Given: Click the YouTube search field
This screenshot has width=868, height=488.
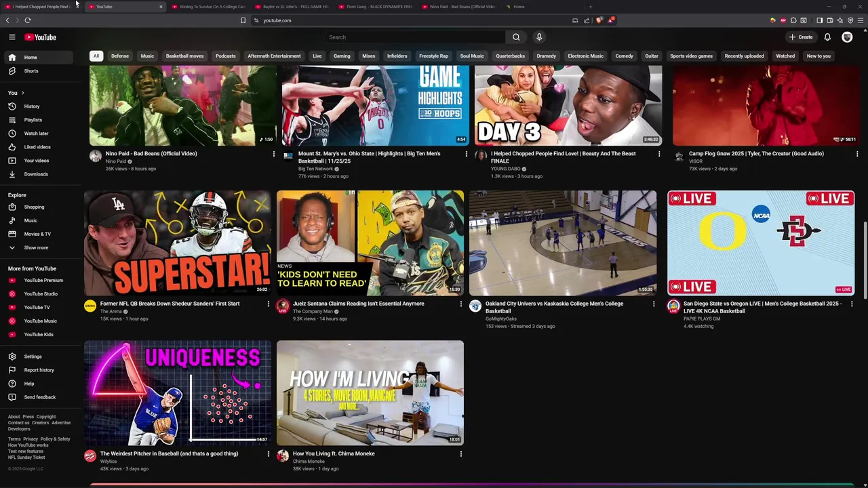Looking at the screenshot, I should [415, 37].
